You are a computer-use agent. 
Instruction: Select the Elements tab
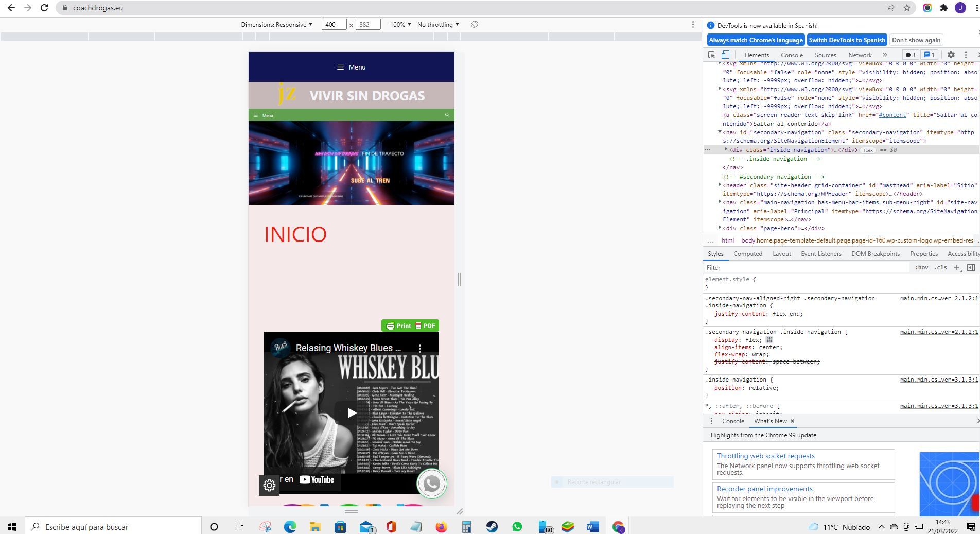(x=756, y=55)
